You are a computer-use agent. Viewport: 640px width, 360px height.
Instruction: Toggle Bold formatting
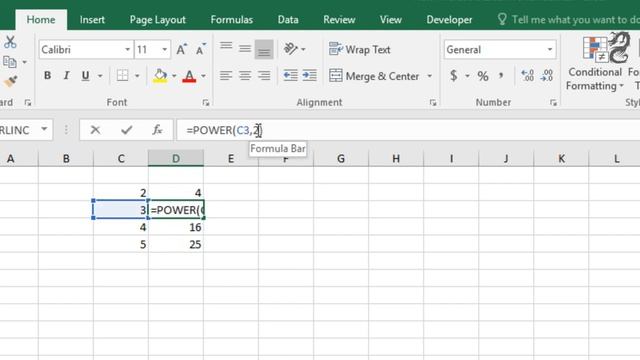tap(47, 76)
